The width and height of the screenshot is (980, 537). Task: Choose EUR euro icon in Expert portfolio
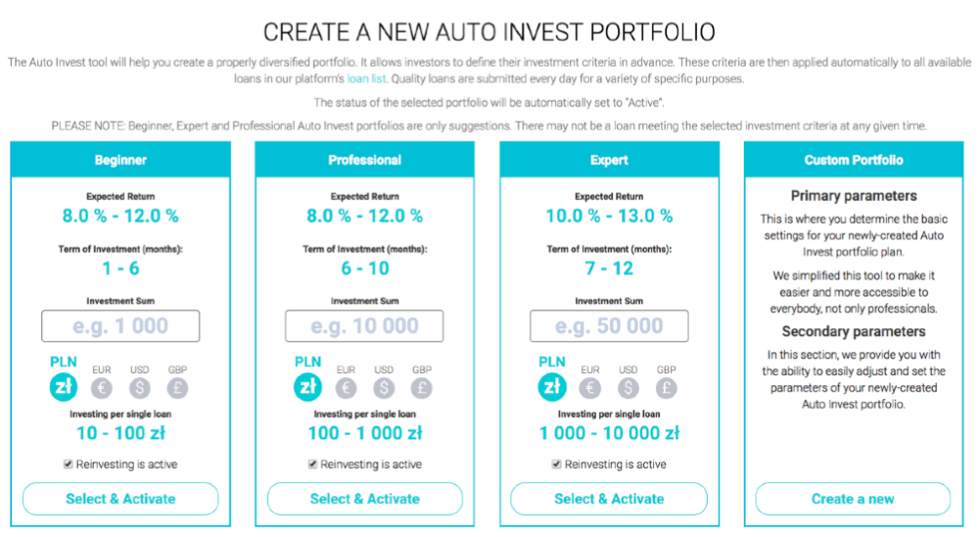click(x=590, y=388)
